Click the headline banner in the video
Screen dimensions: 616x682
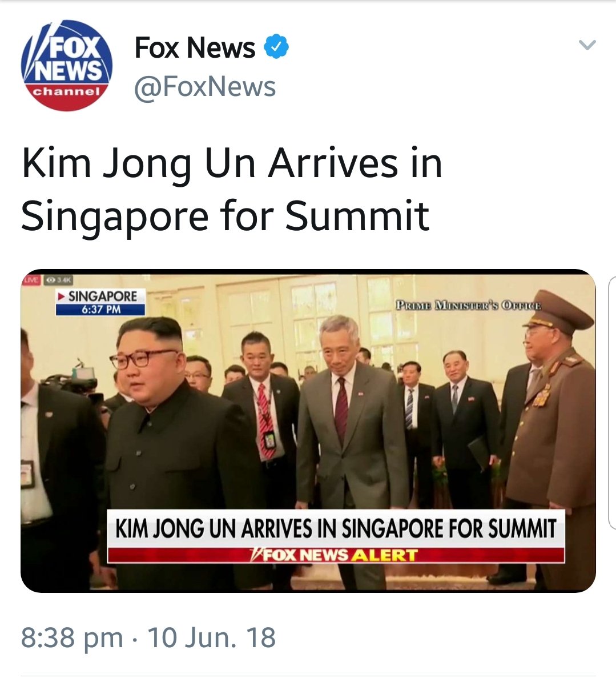point(336,529)
